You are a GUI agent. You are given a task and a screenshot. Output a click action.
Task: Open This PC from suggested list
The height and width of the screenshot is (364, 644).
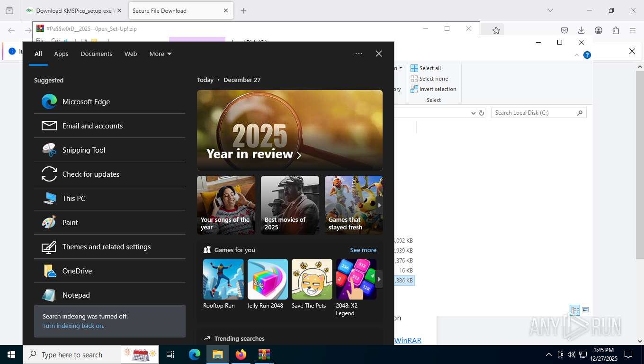109,198
